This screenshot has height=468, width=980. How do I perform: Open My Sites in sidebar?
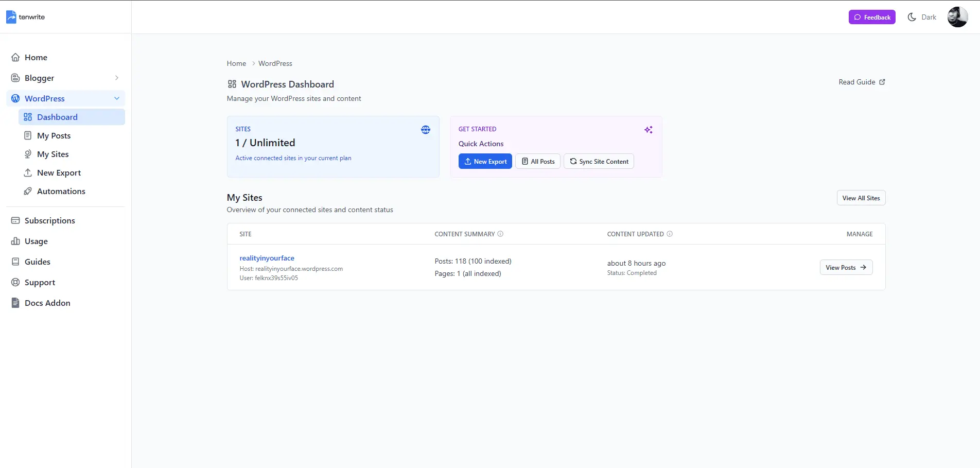pyautogui.click(x=72, y=154)
